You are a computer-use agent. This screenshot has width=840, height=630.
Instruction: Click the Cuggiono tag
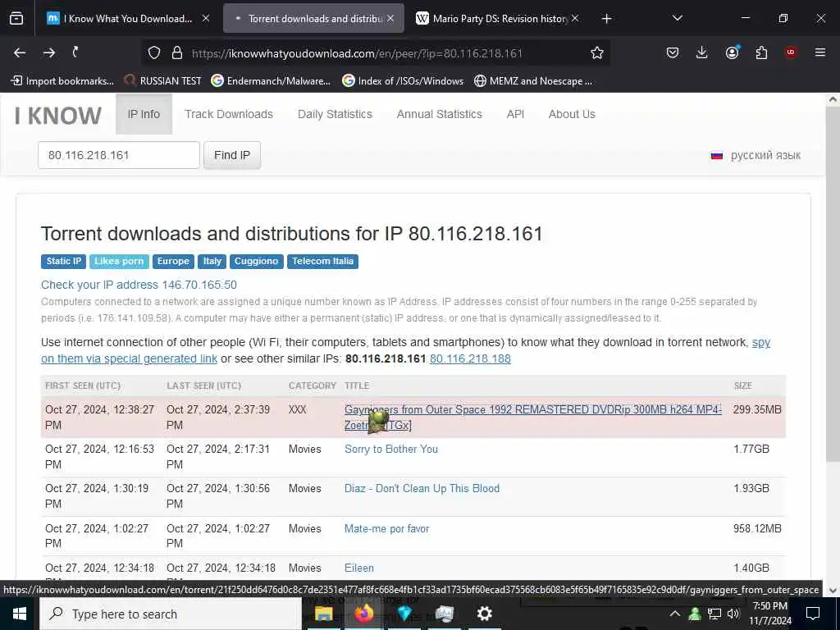point(256,261)
